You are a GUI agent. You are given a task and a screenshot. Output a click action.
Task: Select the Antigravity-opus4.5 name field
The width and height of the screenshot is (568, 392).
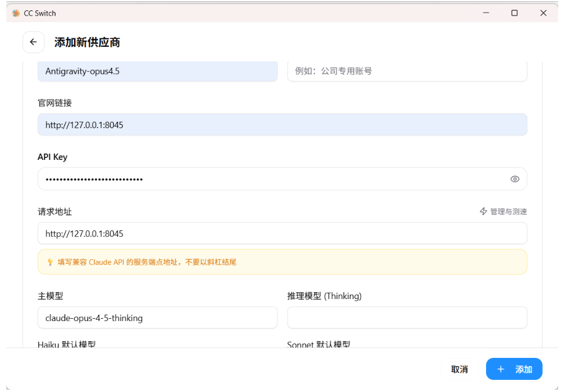pos(157,71)
